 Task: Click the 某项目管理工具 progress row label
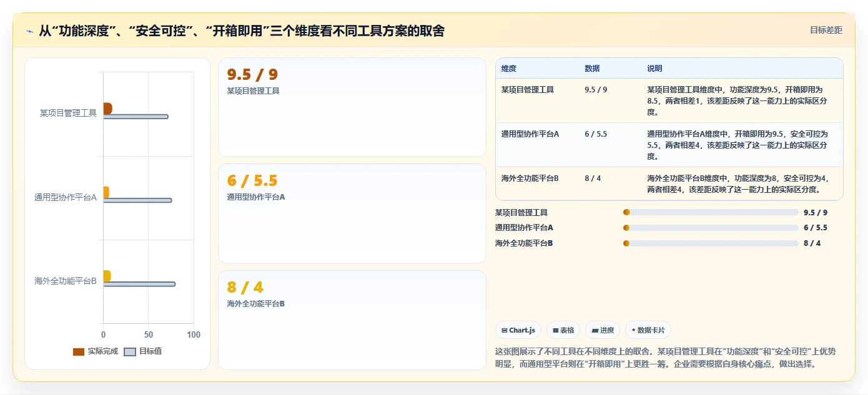tap(521, 213)
